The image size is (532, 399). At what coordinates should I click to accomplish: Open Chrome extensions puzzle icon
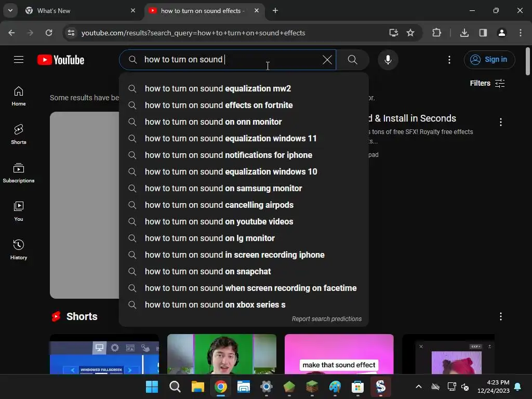point(436,33)
